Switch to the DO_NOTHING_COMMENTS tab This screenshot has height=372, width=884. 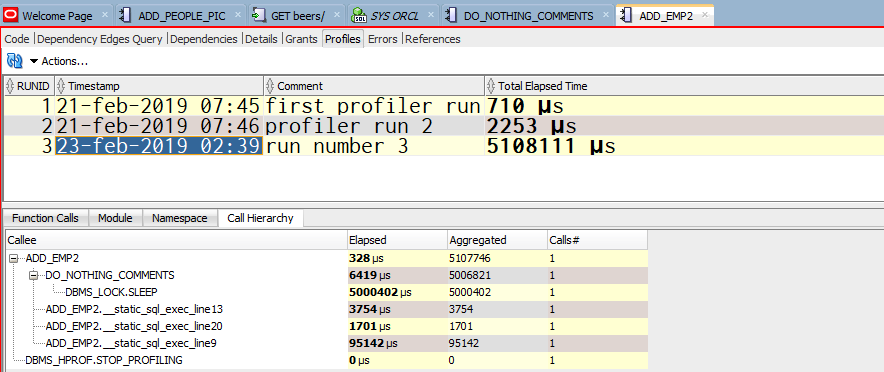[x=528, y=16]
